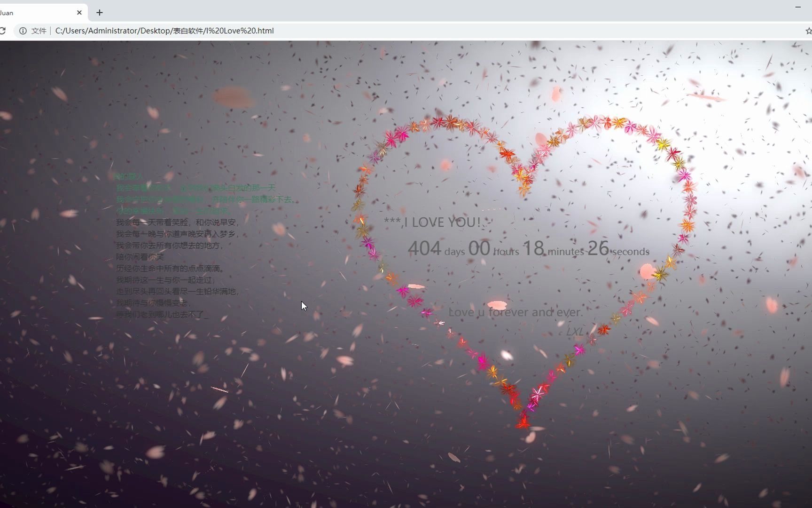Click the 文件 indicator in the address bar
812x508 pixels.
click(x=39, y=31)
